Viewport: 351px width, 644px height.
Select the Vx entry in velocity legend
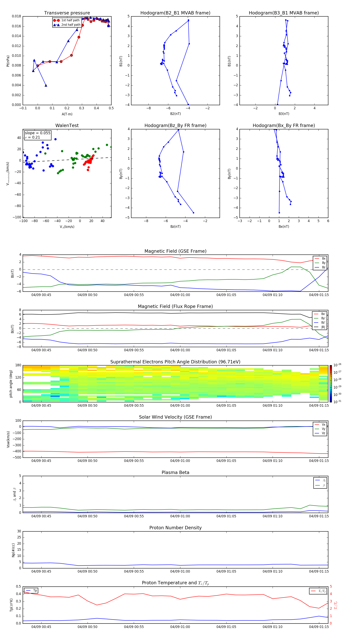click(x=320, y=424)
